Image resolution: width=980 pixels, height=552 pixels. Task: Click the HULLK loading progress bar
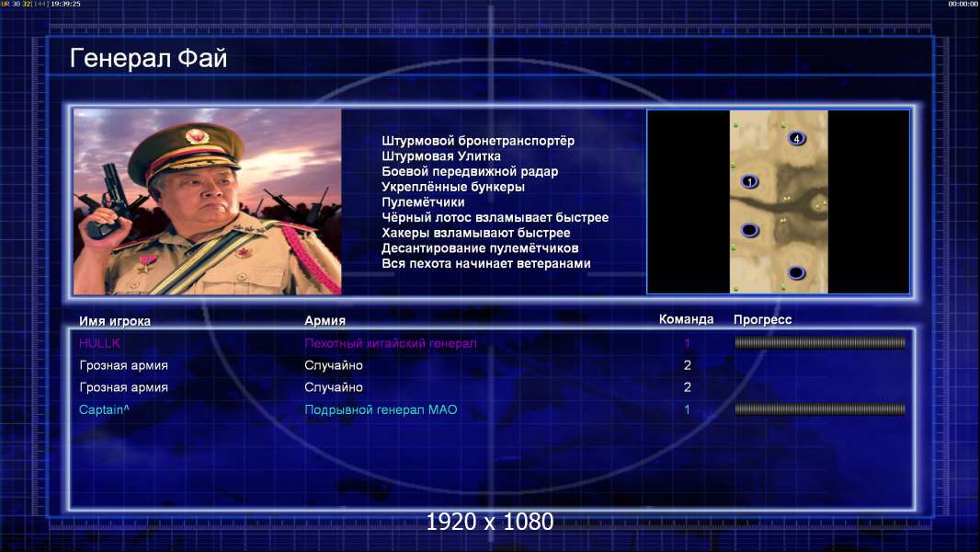coord(820,342)
